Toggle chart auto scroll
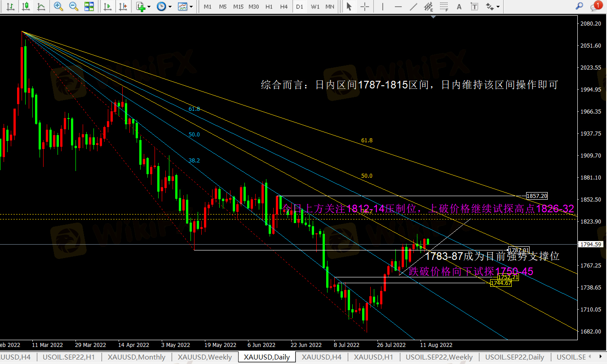The image size is (607, 364). click(107, 7)
